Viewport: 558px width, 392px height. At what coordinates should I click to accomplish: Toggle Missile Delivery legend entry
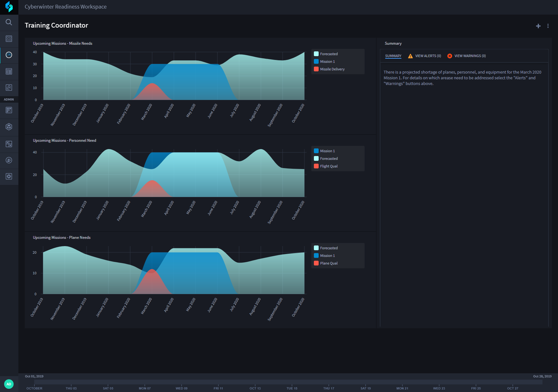click(x=329, y=69)
